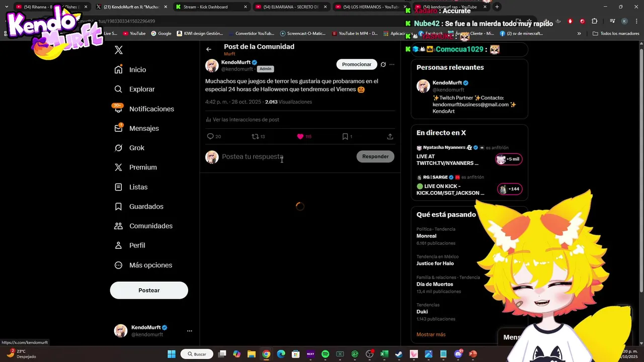Open the X logo home icon
This screenshot has height=362, width=644.
coord(119,50)
